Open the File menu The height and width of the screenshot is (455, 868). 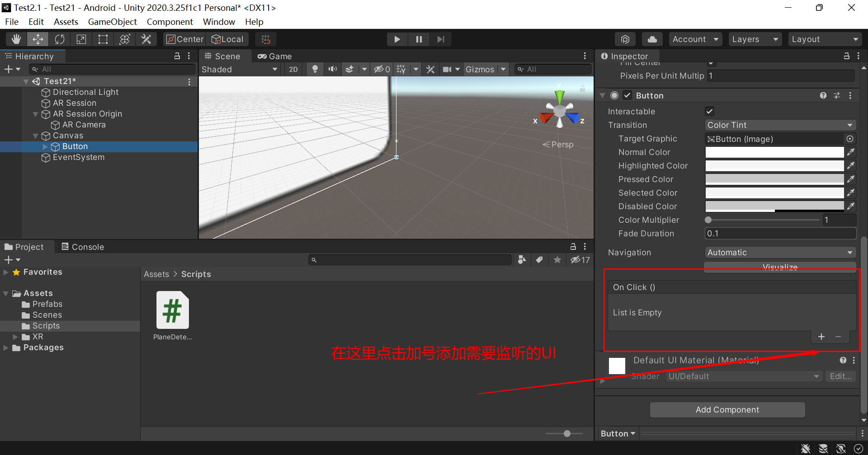pyautogui.click(x=12, y=22)
